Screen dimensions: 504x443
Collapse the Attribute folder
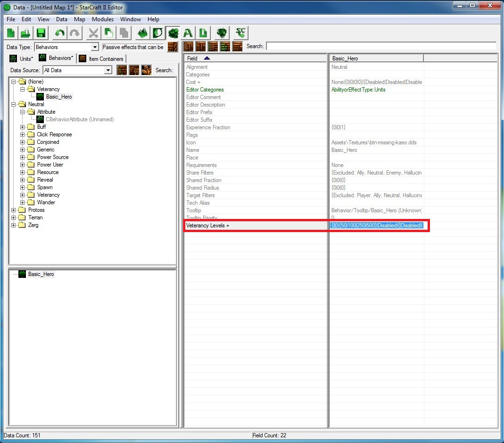[23, 112]
